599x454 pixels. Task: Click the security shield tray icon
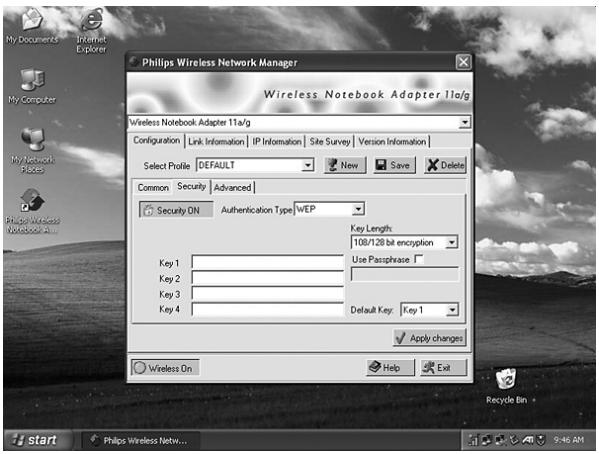pyautogui.click(x=541, y=440)
